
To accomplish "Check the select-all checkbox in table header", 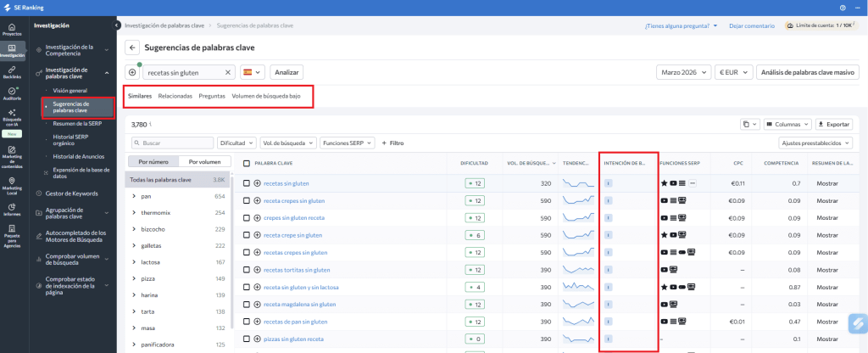I will (x=247, y=163).
